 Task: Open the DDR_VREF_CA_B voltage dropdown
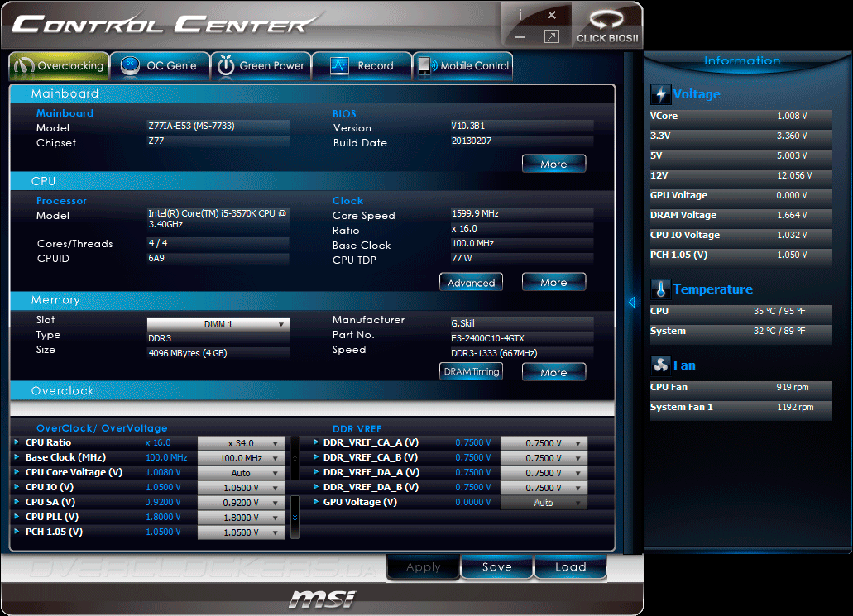pos(544,458)
